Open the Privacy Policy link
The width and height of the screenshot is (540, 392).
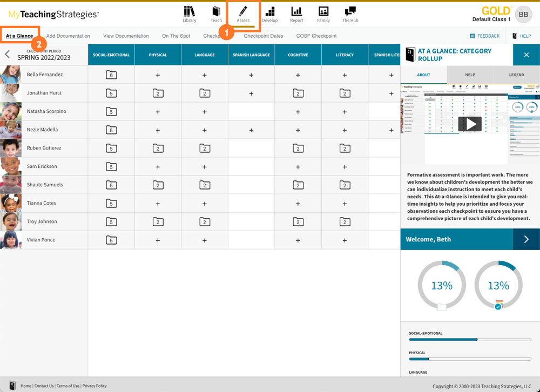(94, 386)
